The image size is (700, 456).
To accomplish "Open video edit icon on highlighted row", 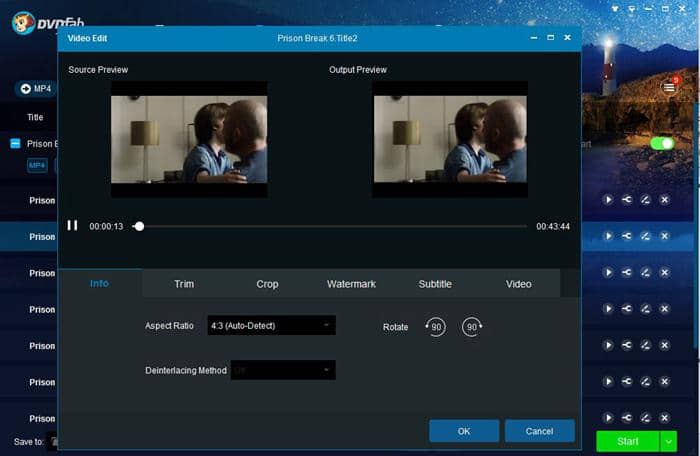I will coord(646,236).
